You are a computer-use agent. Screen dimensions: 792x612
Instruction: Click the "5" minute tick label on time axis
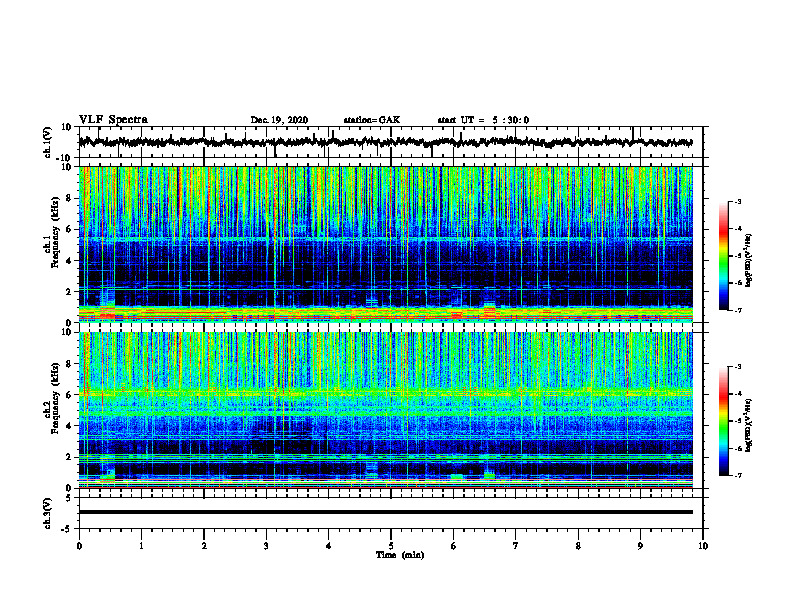pos(391,546)
